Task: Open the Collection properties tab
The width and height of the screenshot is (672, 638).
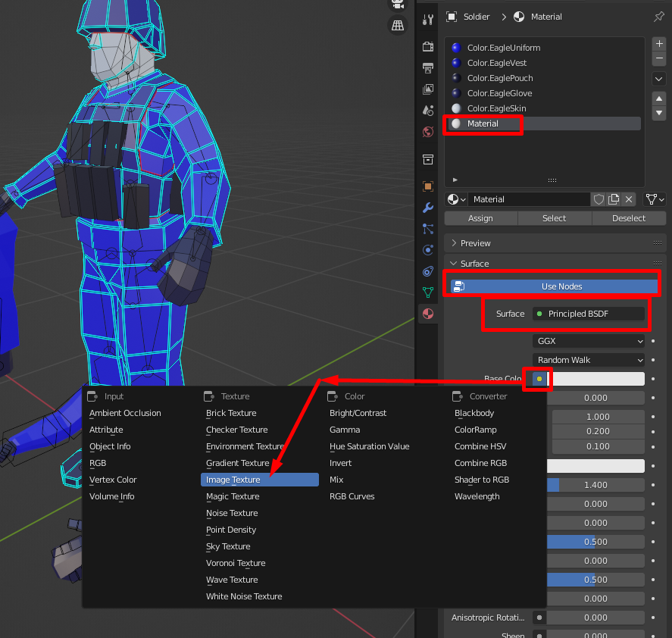Action: click(x=428, y=159)
